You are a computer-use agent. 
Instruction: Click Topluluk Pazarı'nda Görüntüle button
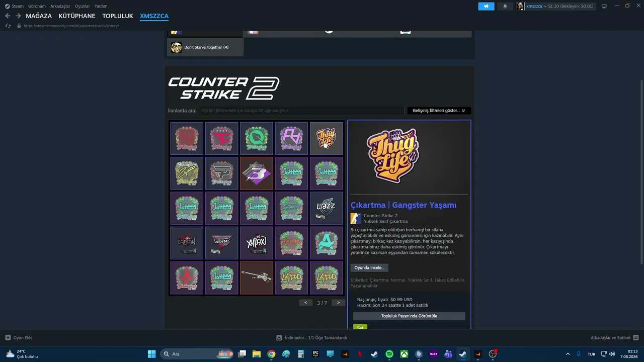pyautogui.click(x=409, y=316)
